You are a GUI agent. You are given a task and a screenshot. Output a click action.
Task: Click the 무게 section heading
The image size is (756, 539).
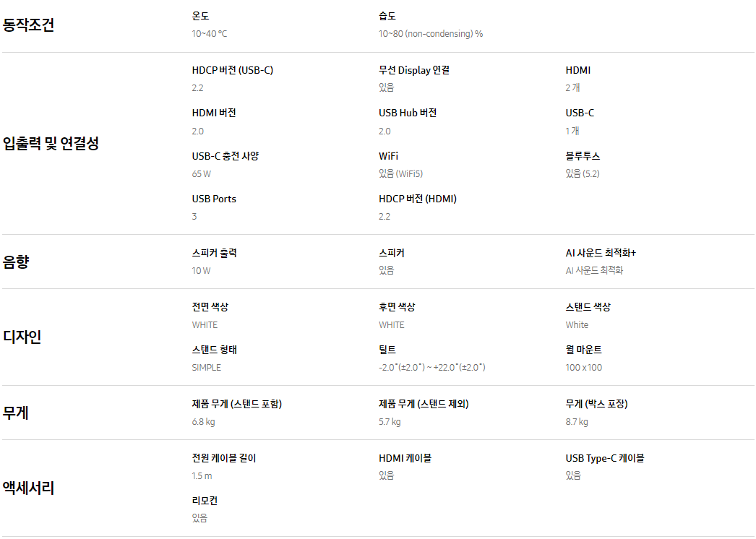point(16,413)
